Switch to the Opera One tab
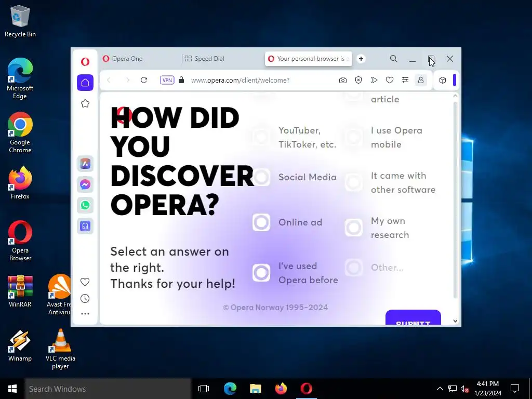 [x=139, y=59]
